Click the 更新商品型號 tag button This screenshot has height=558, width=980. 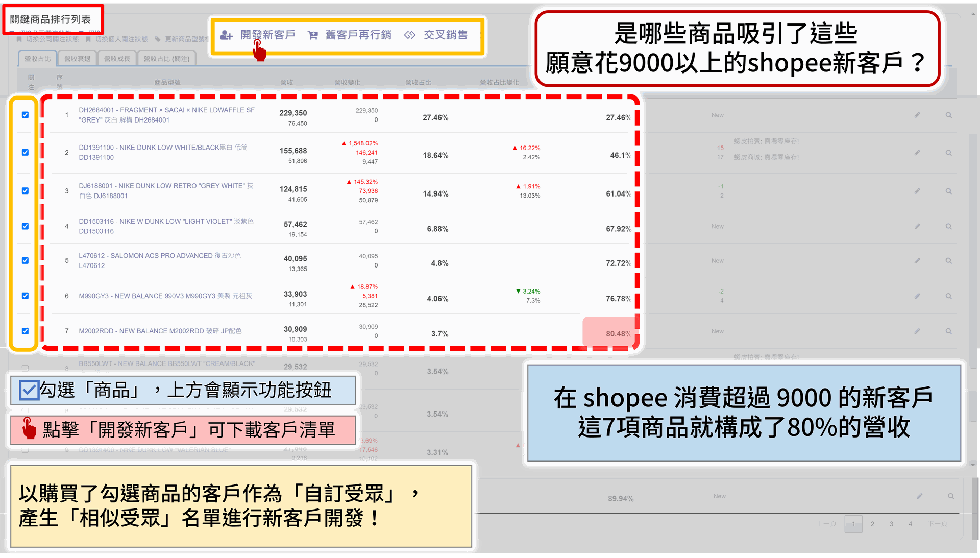pos(182,39)
